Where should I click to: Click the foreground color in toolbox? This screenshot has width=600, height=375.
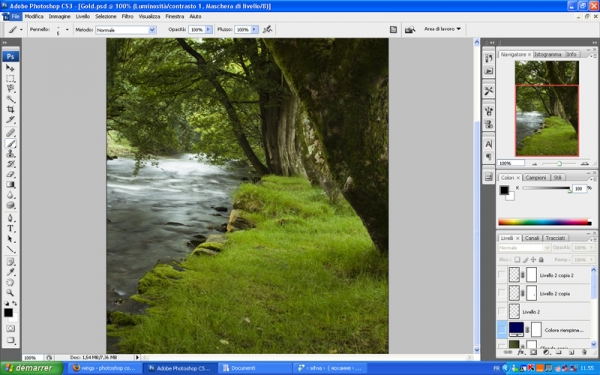click(x=8, y=313)
